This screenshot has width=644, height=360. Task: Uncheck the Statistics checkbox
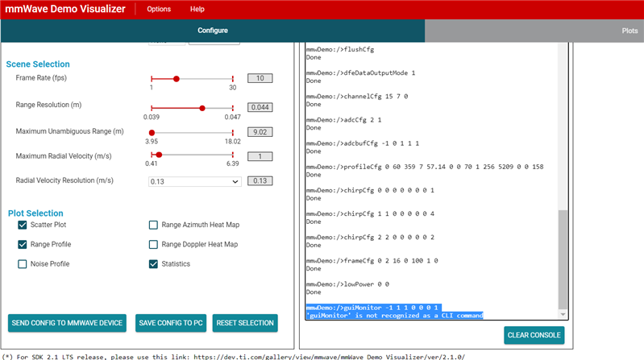(153, 264)
